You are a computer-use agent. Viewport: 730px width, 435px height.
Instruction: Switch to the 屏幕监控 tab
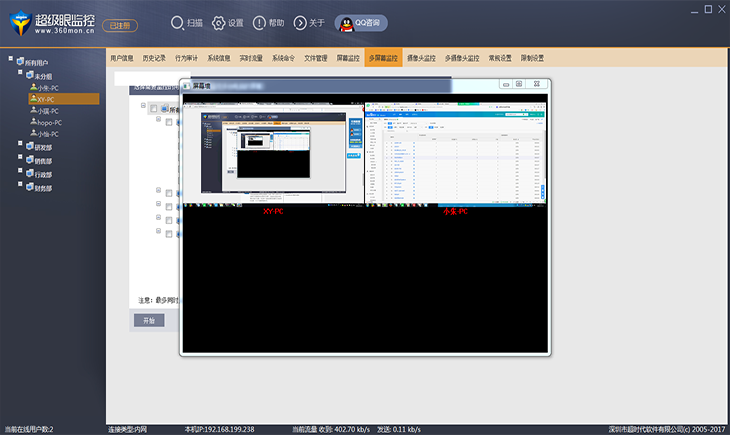346,58
